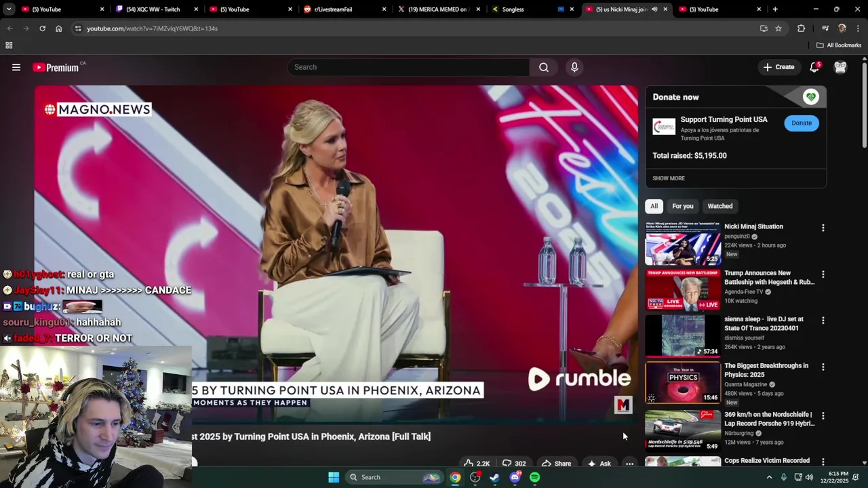Click the Donate button
Image resolution: width=868 pixels, height=488 pixels.
pyautogui.click(x=802, y=123)
